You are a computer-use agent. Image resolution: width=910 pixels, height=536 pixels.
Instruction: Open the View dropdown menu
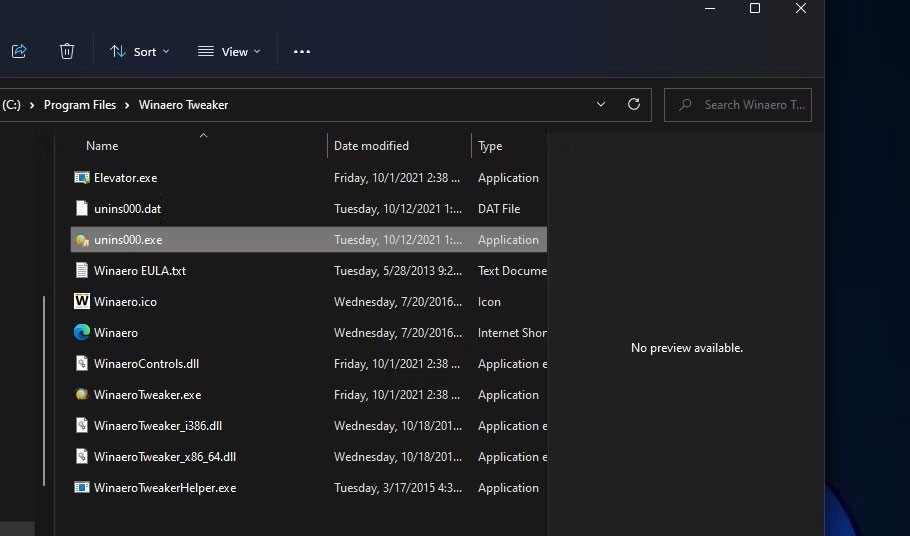click(x=229, y=51)
